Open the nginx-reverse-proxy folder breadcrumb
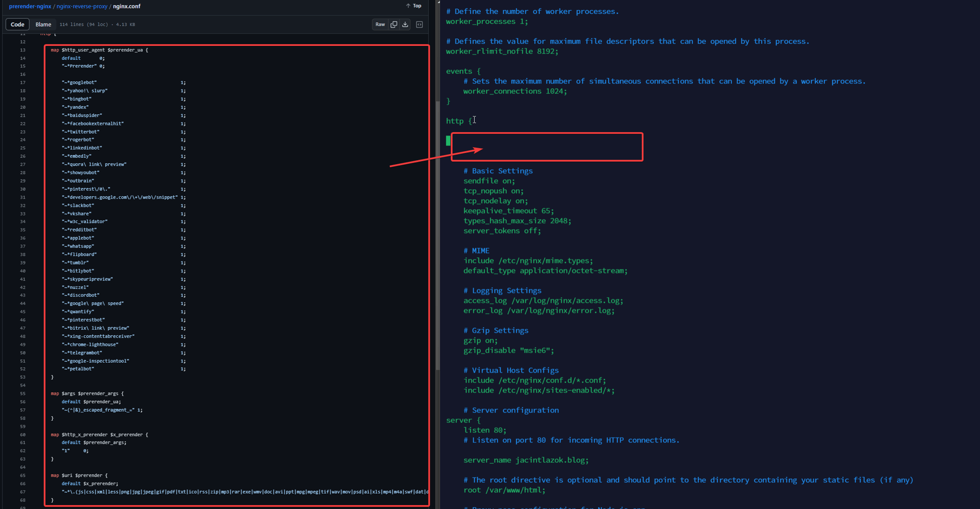This screenshot has width=980, height=509. click(x=81, y=6)
